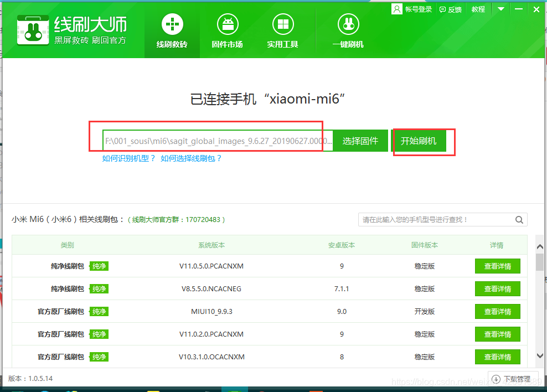Click the search magnifier icon

point(519,220)
